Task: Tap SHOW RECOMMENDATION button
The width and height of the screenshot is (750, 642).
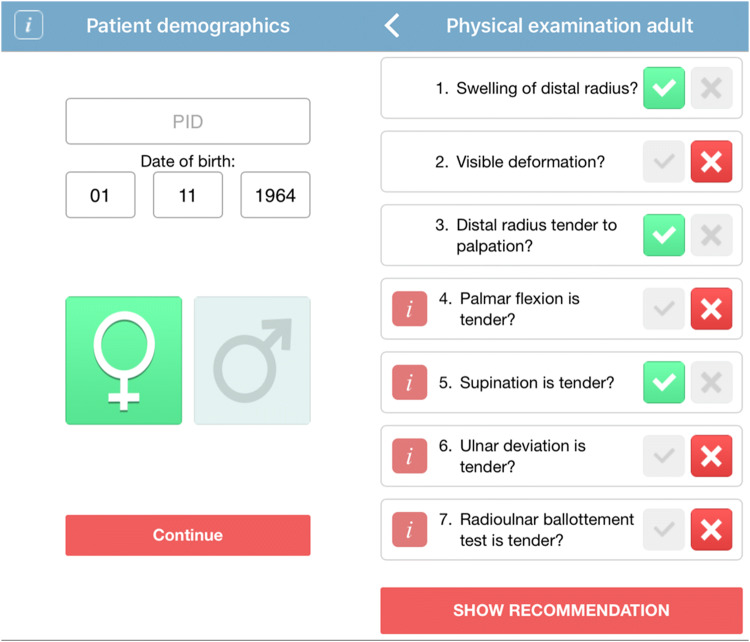Action: (561, 610)
